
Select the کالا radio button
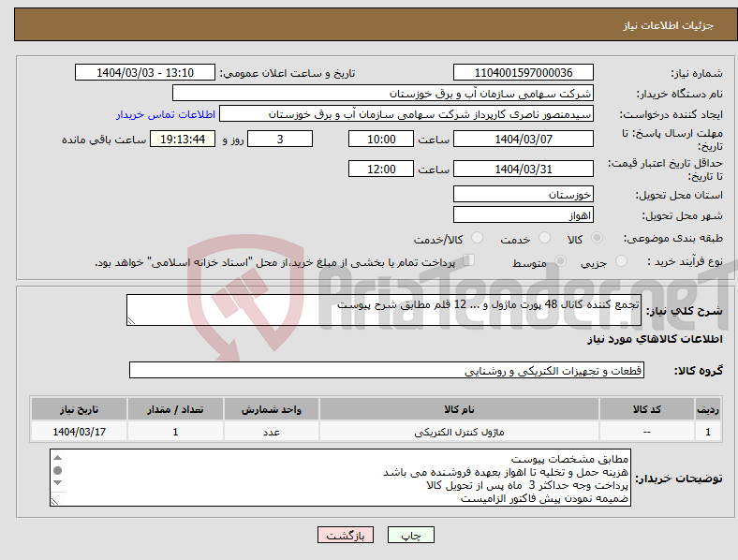point(597,238)
